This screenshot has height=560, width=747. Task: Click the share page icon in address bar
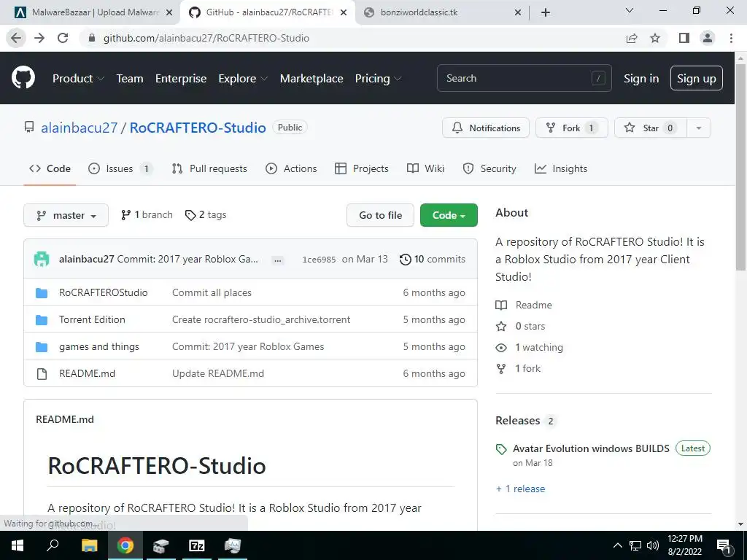(632, 38)
